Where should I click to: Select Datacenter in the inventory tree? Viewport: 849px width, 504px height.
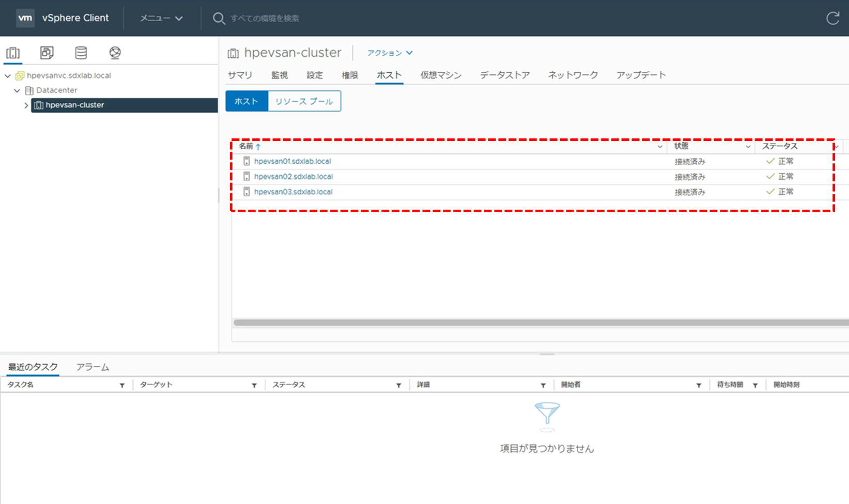pyautogui.click(x=57, y=90)
